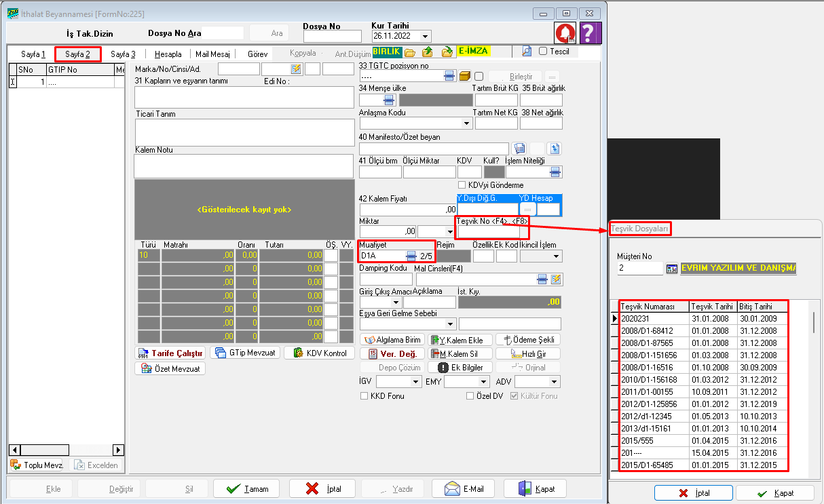Viewport: 824px width, 504px height.
Task: Click İptal in Teşvik Dosyaları dialog
Action: pyautogui.click(x=693, y=493)
